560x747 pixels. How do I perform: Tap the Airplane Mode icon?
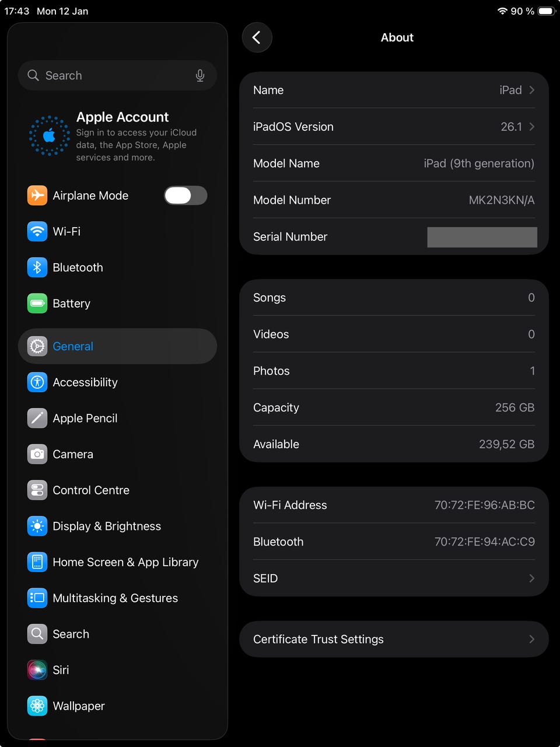[x=37, y=196]
